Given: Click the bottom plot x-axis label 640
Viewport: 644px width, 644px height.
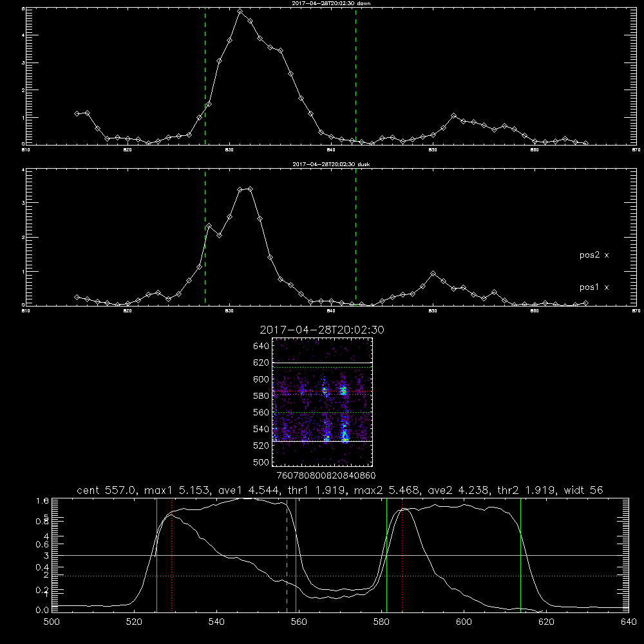Looking at the screenshot, I should (x=629, y=622).
